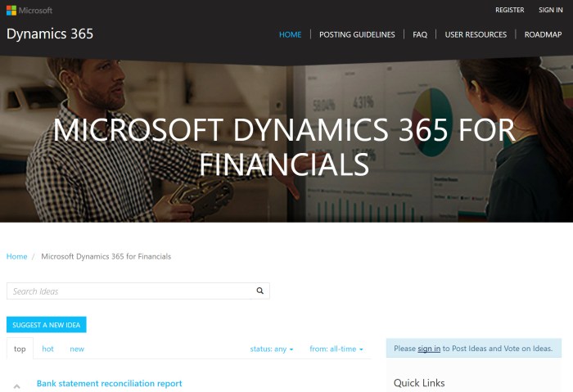Open Bank statement reconciliation report idea

click(109, 383)
